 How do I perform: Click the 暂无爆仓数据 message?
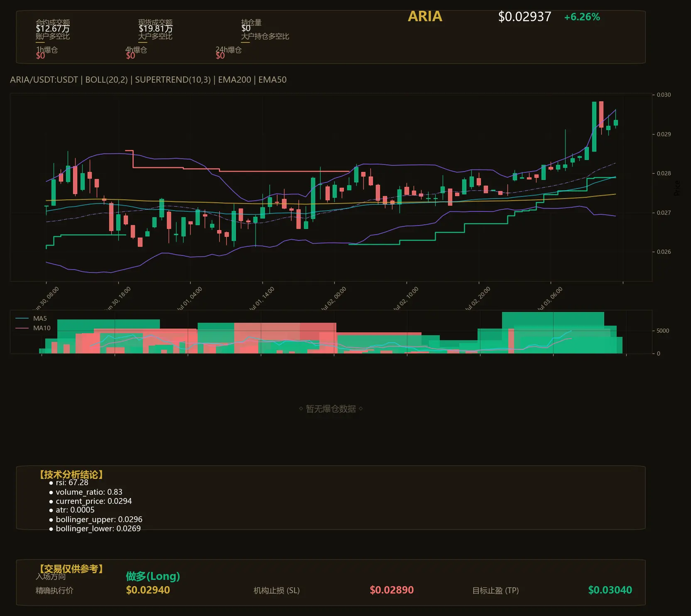click(331, 409)
